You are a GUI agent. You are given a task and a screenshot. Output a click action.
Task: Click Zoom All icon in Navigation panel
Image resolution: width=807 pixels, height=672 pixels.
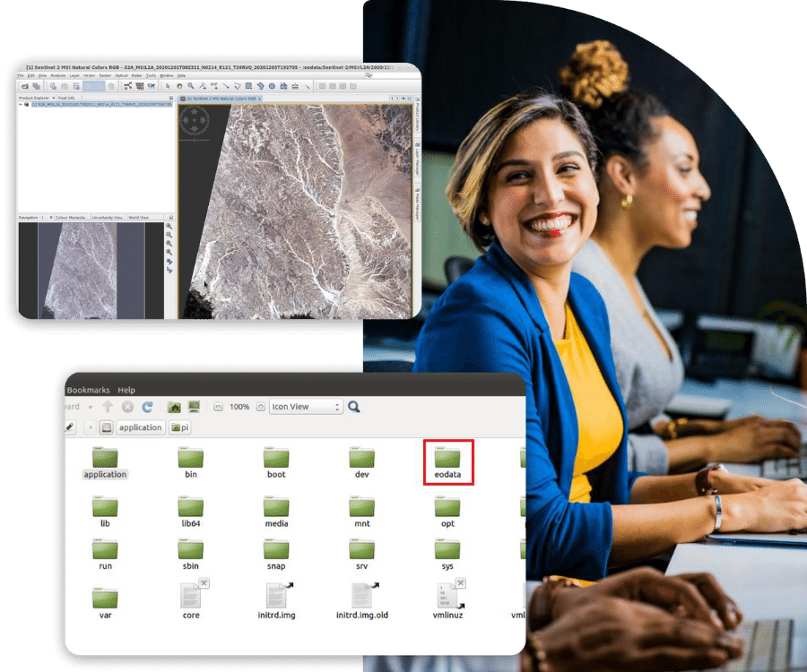pyautogui.click(x=168, y=252)
